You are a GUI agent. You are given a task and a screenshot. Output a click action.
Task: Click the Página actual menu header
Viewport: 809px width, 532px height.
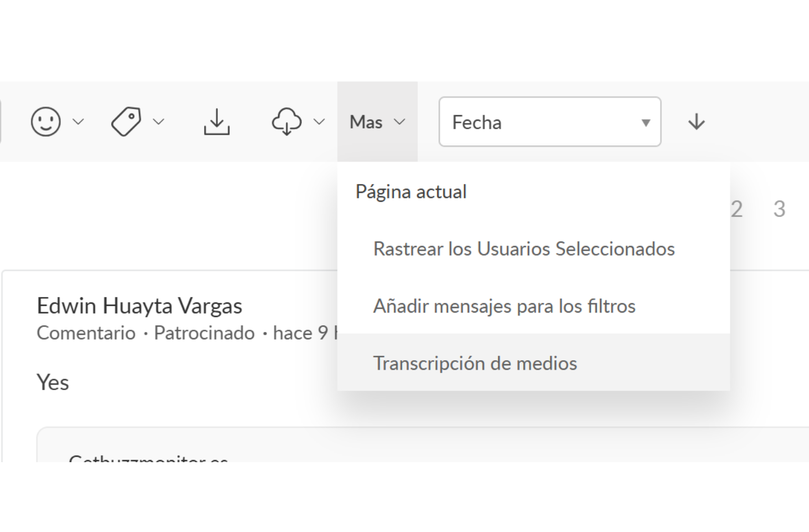pyautogui.click(x=411, y=192)
